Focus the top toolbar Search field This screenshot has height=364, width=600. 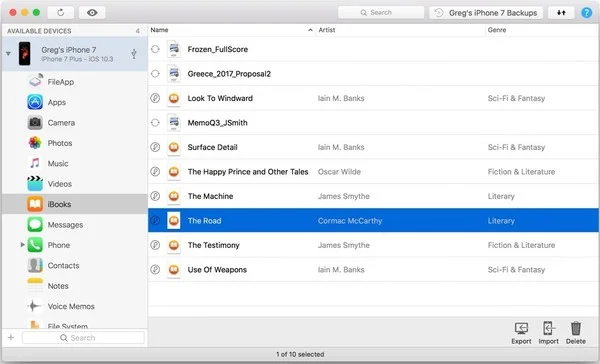point(381,13)
